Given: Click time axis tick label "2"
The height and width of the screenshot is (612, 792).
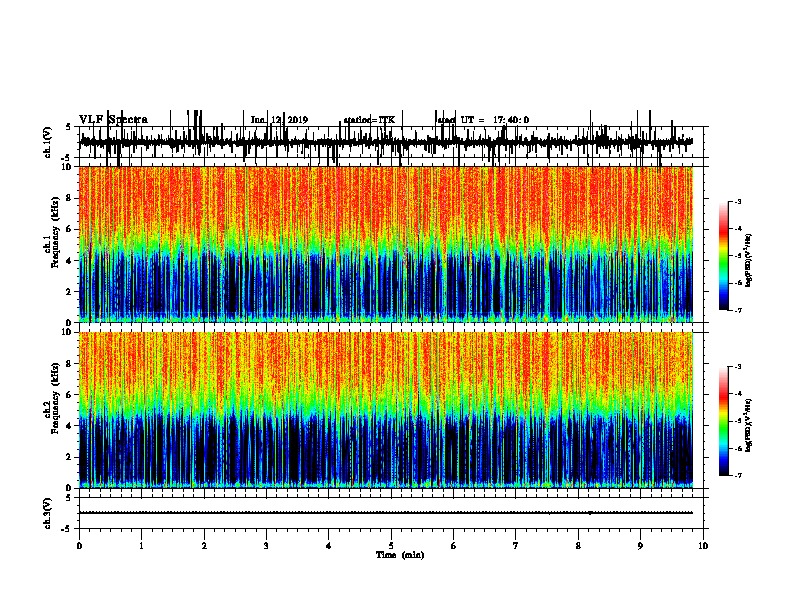Looking at the screenshot, I should (204, 546).
